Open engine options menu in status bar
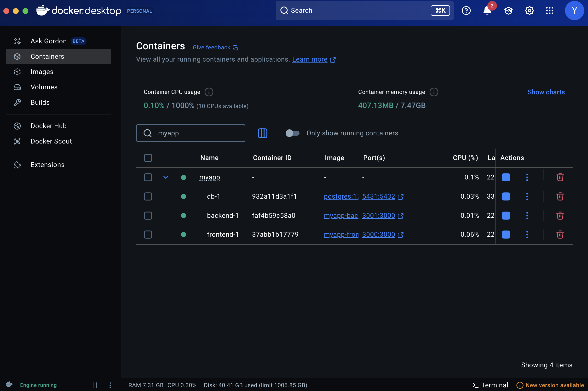 pos(110,385)
